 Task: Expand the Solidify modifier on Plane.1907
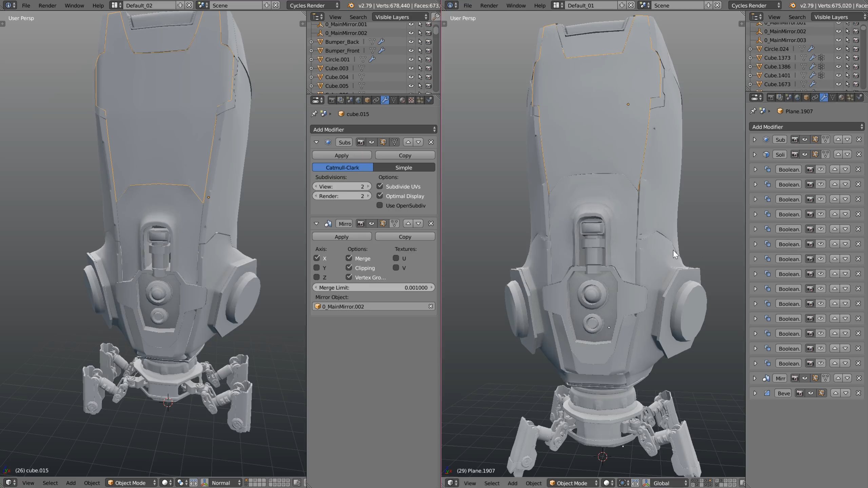(x=755, y=155)
